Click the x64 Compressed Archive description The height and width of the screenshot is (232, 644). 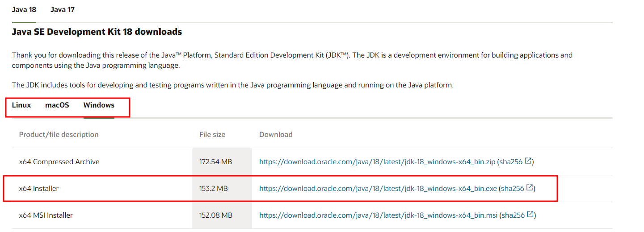tap(59, 162)
